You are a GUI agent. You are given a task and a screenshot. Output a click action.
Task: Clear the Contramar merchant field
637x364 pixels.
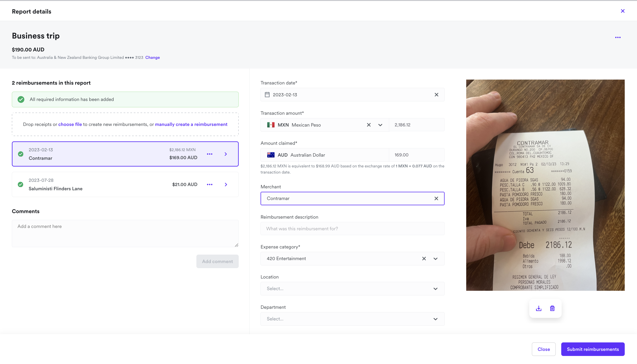pyautogui.click(x=436, y=199)
